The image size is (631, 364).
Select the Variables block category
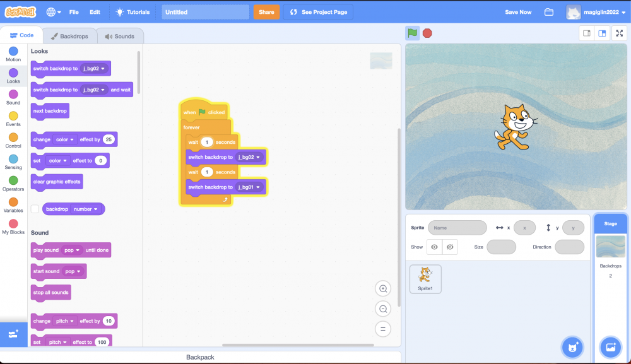(x=13, y=205)
